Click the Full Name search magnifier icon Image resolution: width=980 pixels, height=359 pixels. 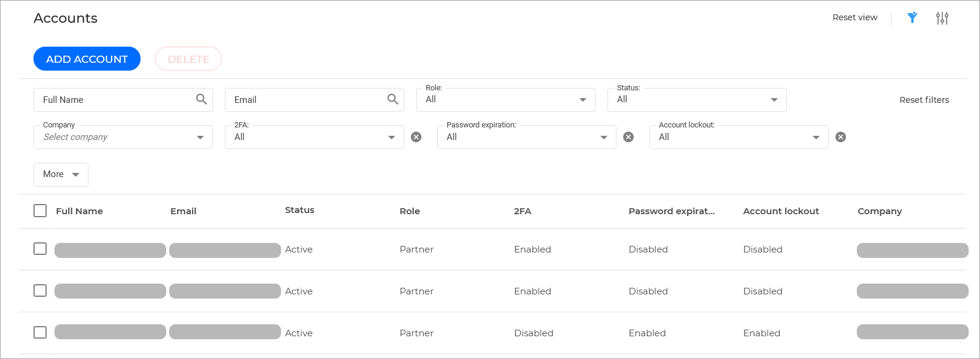click(202, 99)
